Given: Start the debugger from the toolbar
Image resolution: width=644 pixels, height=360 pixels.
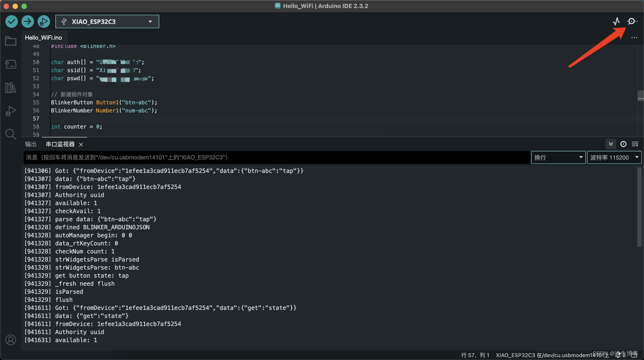Looking at the screenshot, I should pyautogui.click(x=44, y=21).
